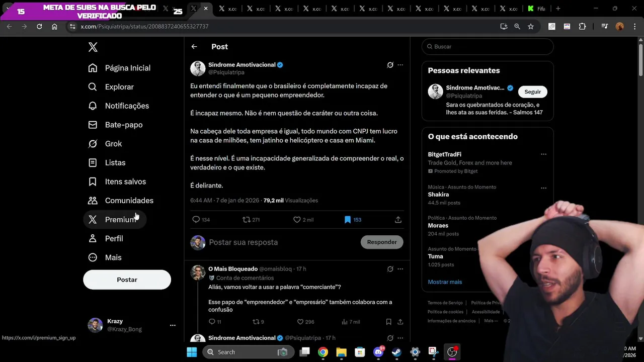This screenshot has width=644, height=362.
Task: Share the main post
Action: coord(398,220)
